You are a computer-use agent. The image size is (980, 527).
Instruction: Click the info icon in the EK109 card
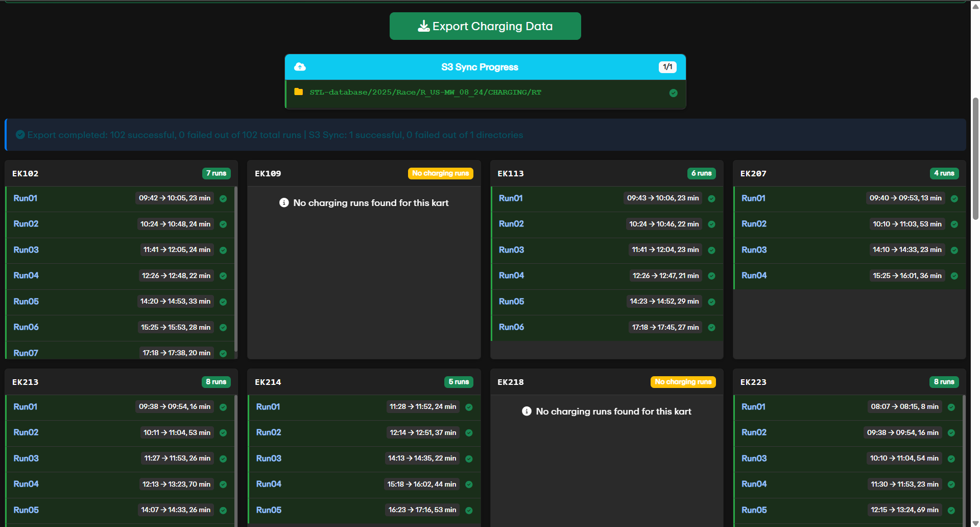[x=284, y=203]
